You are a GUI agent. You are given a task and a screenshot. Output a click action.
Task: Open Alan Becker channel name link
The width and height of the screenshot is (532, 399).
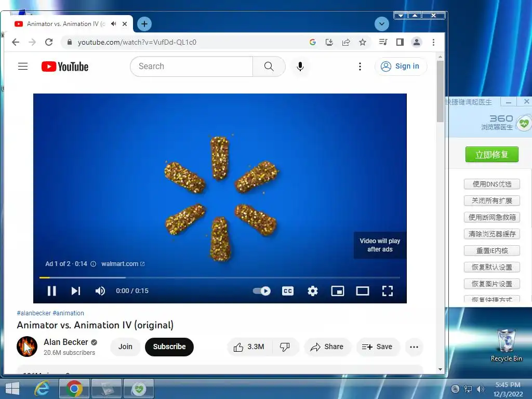coord(66,342)
